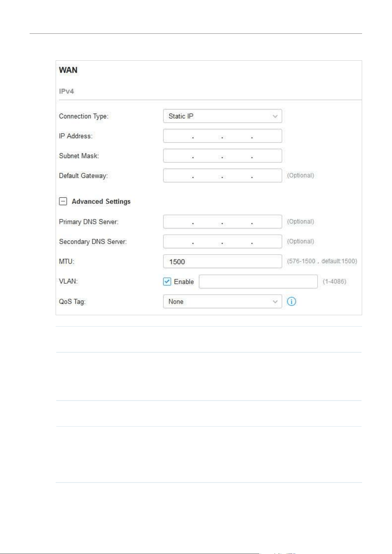Viewport: 392px width, 554px height.
Task: Click the Optional hint beside Primary DNS
Action: point(301,222)
